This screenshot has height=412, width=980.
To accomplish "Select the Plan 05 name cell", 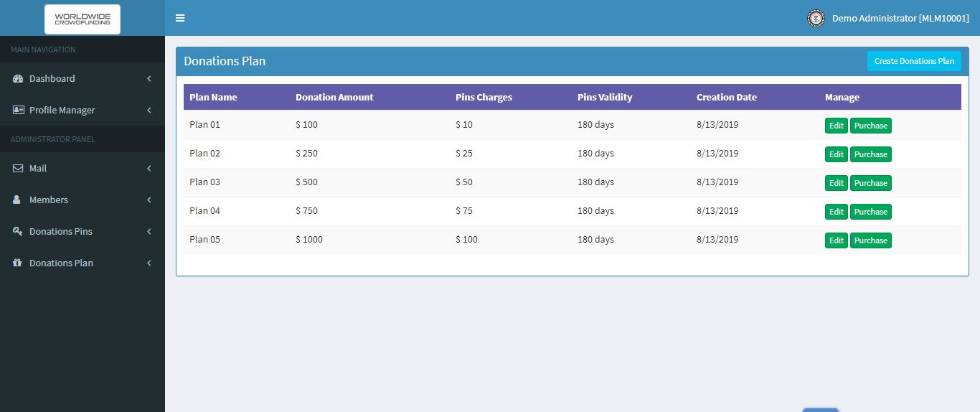I will (204, 239).
